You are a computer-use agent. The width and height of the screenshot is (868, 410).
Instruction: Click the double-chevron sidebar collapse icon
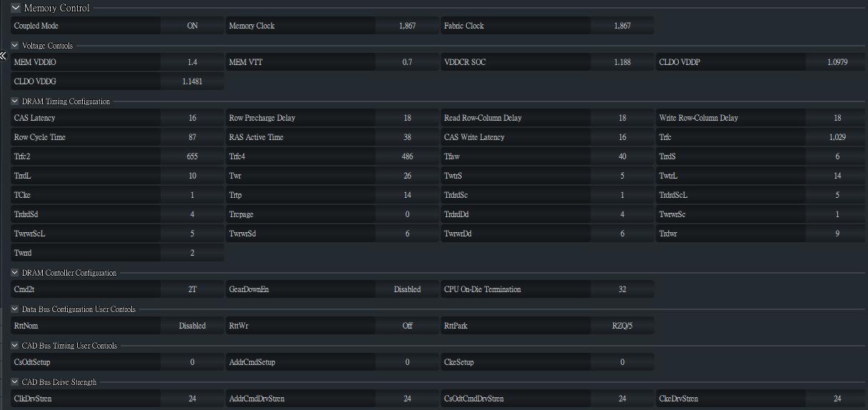point(4,55)
